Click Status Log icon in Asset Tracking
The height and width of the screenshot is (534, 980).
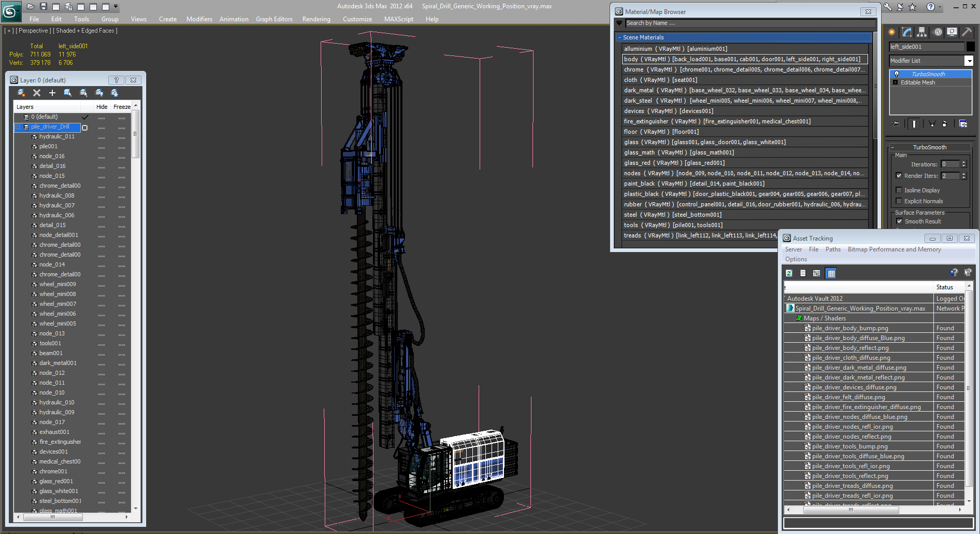click(803, 273)
